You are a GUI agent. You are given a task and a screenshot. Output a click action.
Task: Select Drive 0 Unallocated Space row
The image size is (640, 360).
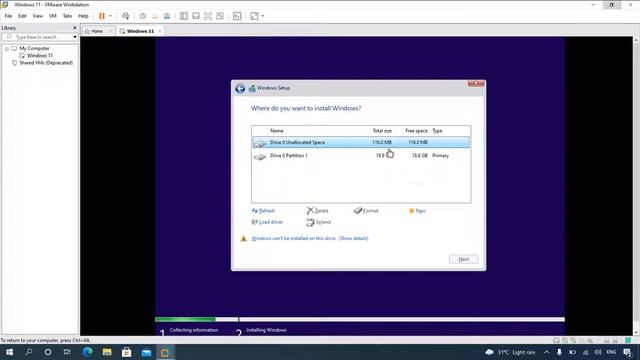pyautogui.click(x=361, y=142)
